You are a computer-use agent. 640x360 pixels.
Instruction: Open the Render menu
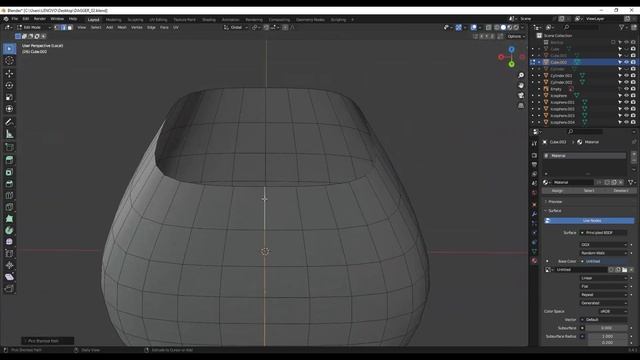pos(40,19)
